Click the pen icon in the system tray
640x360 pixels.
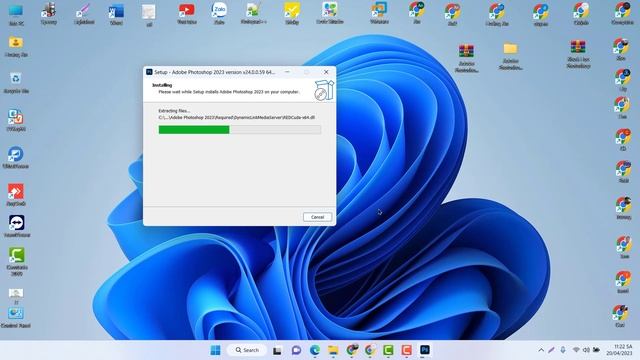(551, 350)
